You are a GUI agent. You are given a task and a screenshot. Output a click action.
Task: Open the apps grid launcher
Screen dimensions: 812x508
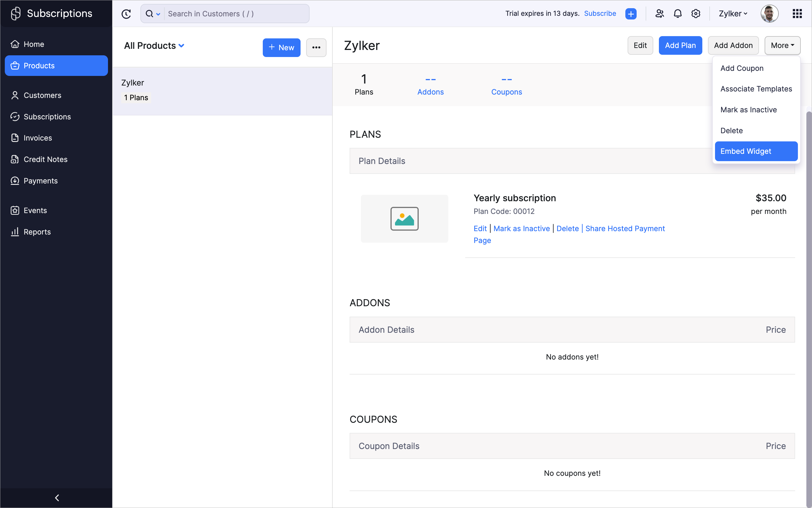pos(797,14)
